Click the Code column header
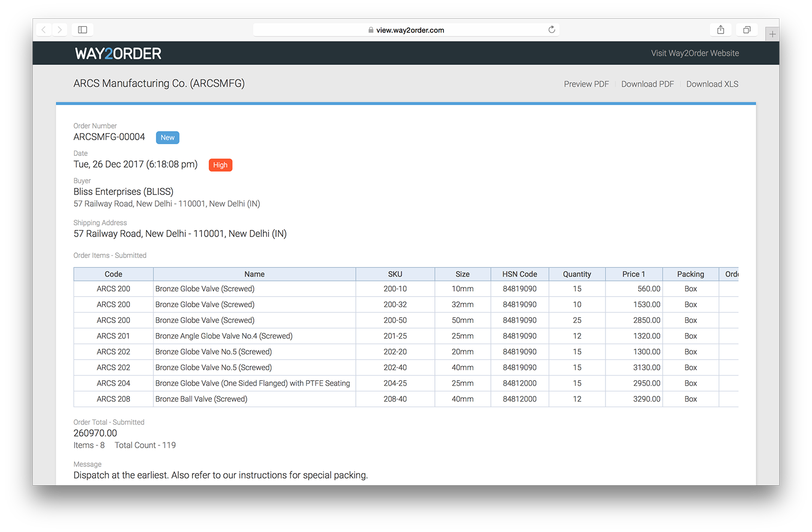The width and height of the screenshot is (812, 532). [x=114, y=274]
